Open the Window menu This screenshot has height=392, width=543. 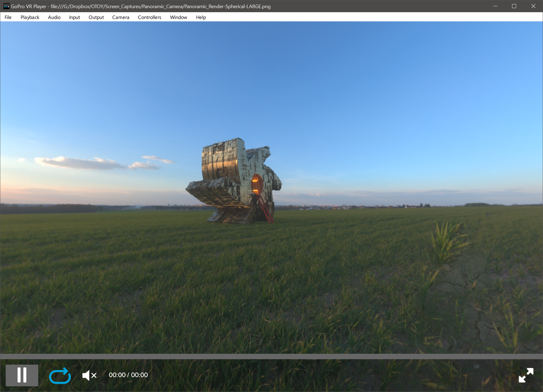pyautogui.click(x=178, y=17)
